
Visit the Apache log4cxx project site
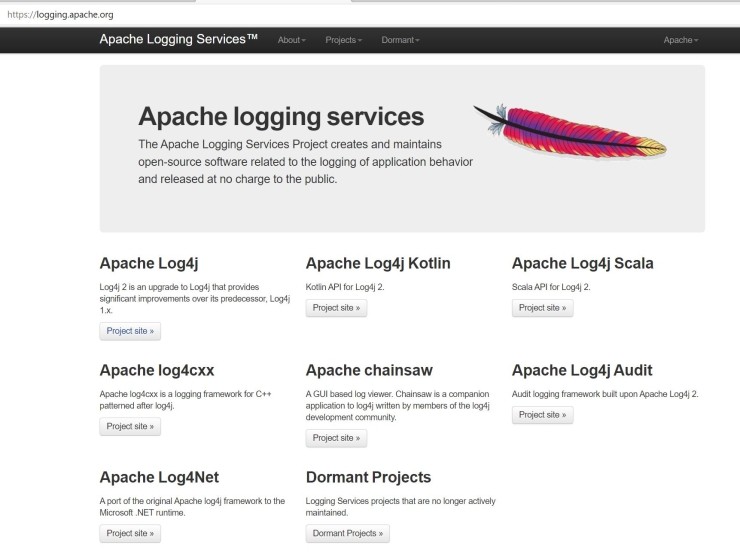coord(130,426)
